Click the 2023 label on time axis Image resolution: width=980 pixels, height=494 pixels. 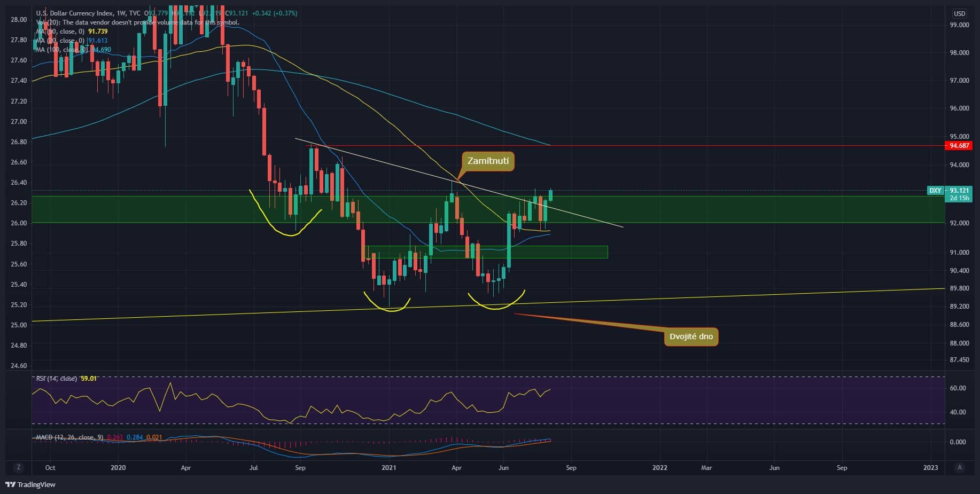pyautogui.click(x=931, y=468)
